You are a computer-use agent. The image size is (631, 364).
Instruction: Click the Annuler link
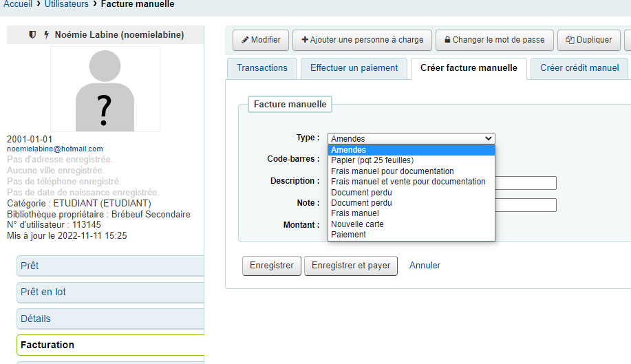(x=425, y=266)
